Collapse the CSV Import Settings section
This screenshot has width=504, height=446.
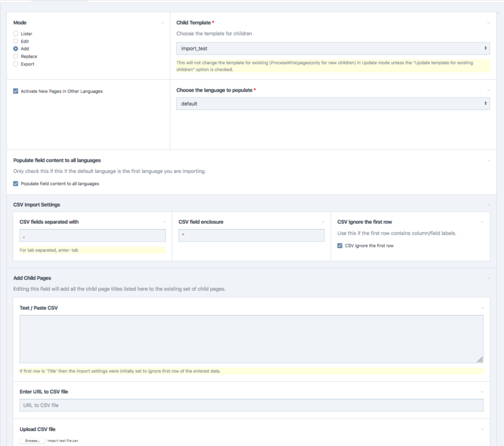(x=489, y=205)
